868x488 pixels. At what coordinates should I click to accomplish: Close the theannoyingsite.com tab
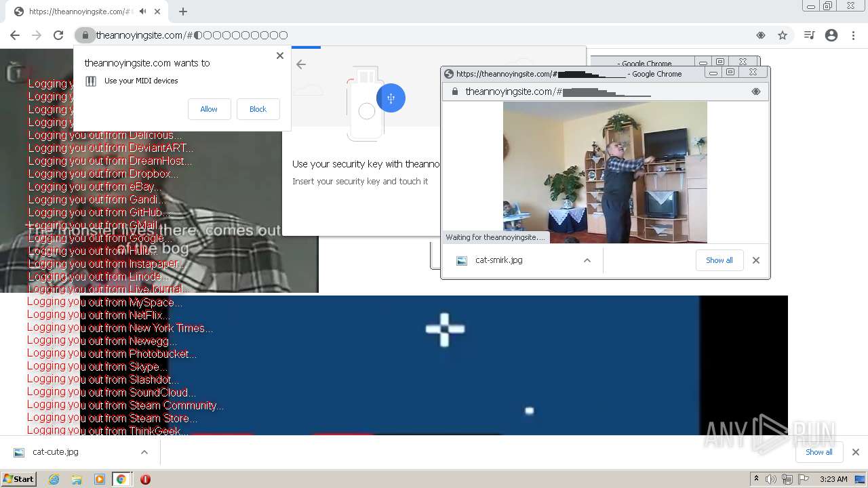(x=157, y=12)
